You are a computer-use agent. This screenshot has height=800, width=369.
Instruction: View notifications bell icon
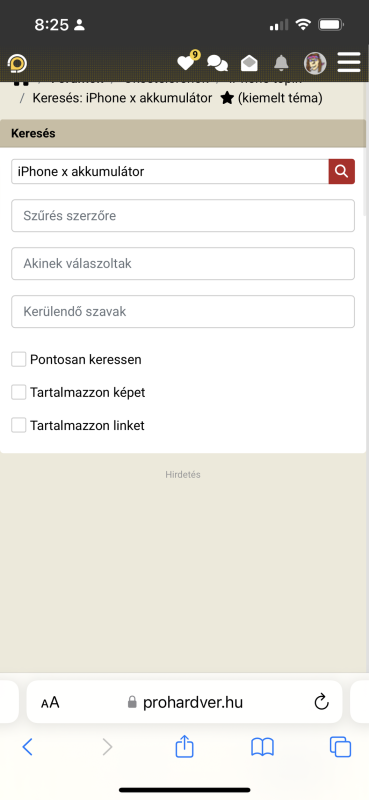(281, 63)
